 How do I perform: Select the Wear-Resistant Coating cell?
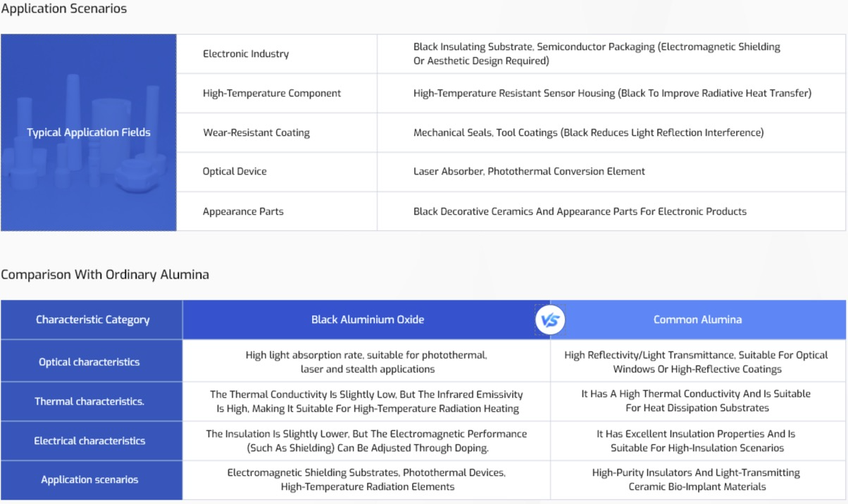(x=256, y=132)
